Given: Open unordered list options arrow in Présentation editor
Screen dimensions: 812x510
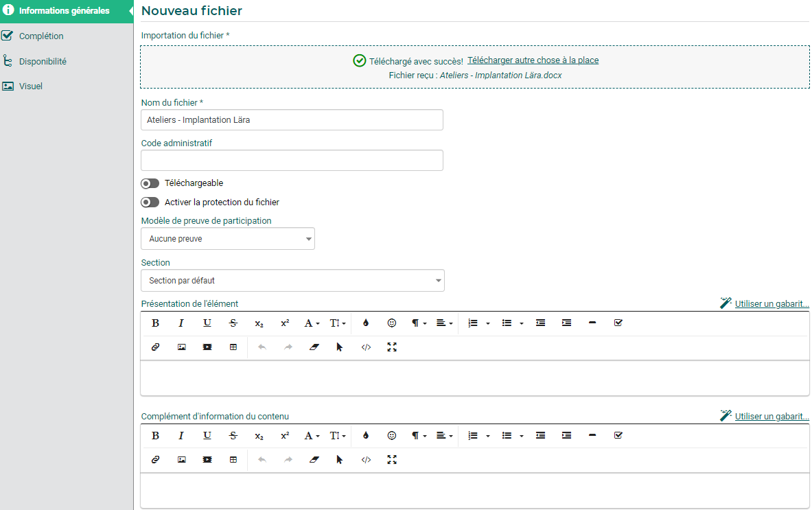Looking at the screenshot, I should click(522, 323).
